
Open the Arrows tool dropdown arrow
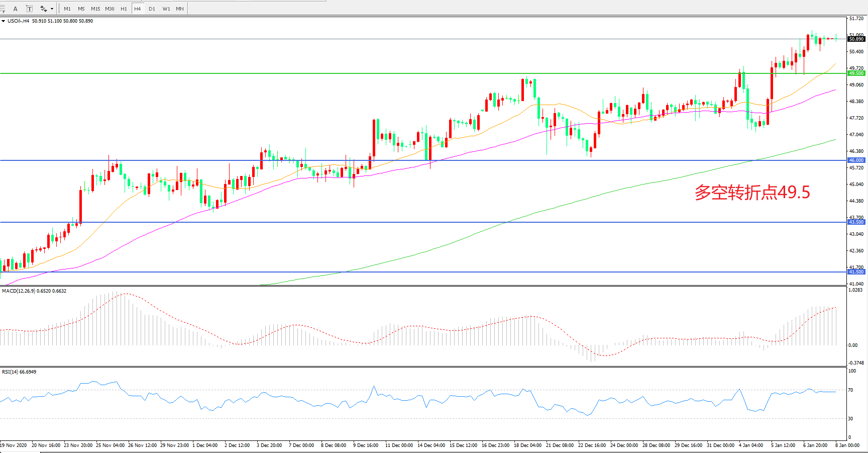coord(52,9)
